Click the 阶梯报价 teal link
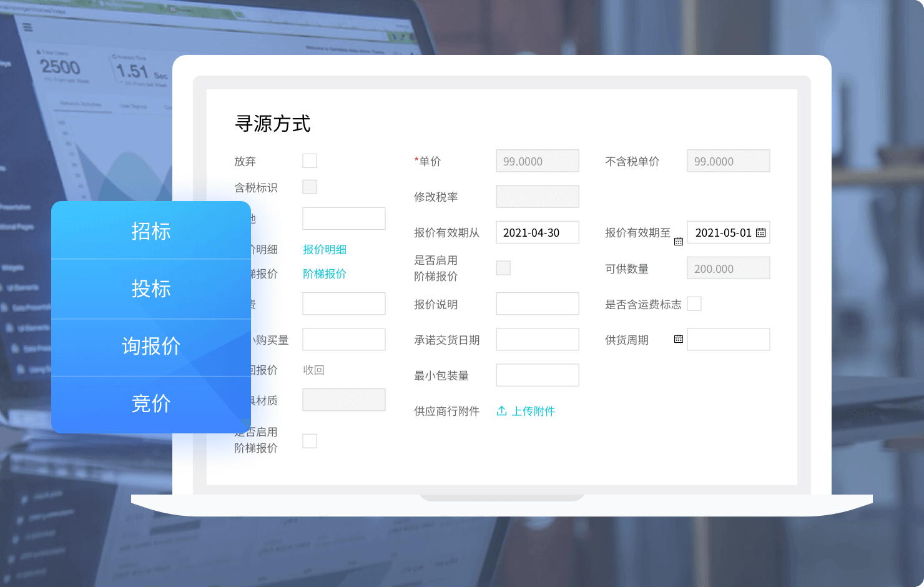The height and width of the screenshot is (587, 924). point(324,274)
